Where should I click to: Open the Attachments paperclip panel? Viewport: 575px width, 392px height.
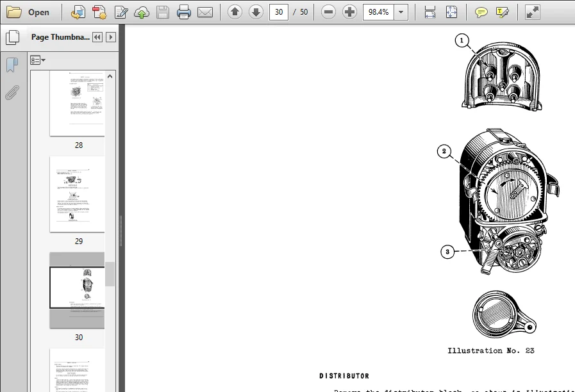(x=12, y=93)
